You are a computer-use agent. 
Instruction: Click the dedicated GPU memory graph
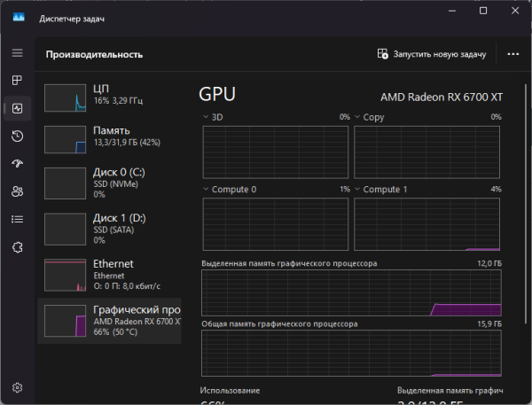tap(352, 292)
